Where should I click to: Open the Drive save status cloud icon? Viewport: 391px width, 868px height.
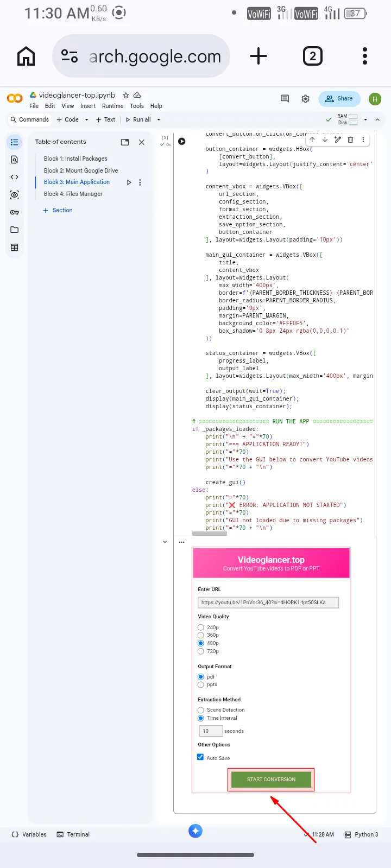tap(137, 95)
